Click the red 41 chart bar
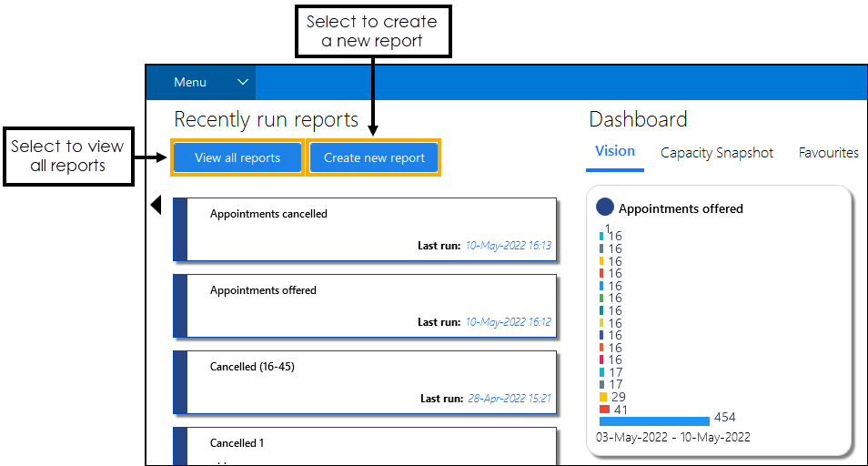The height and width of the screenshot is (466, 868). point(604,410)
